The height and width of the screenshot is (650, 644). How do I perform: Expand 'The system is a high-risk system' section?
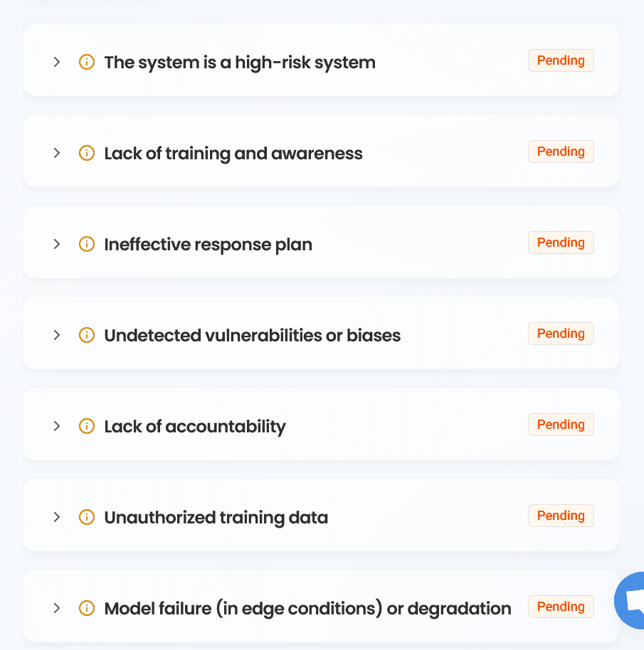point(57,62)
